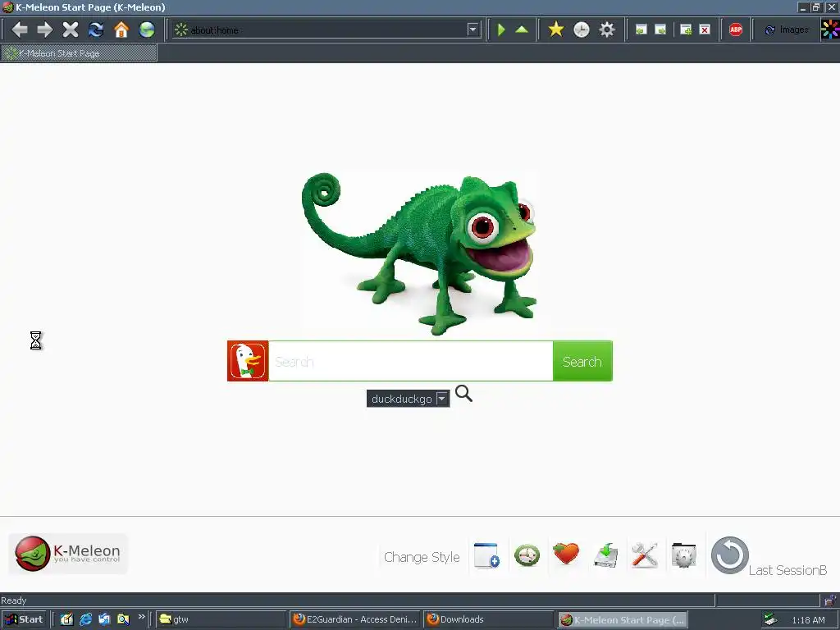Switch to E2Guardian Access Denied taskbar window
840x630 pixels.
click(356, 619)
